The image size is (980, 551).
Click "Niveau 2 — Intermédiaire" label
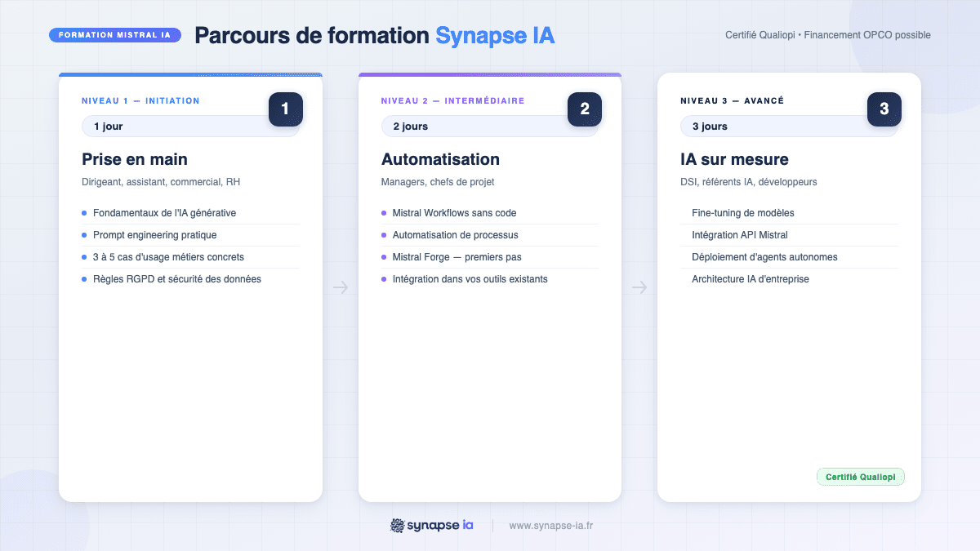click(452, 101)
